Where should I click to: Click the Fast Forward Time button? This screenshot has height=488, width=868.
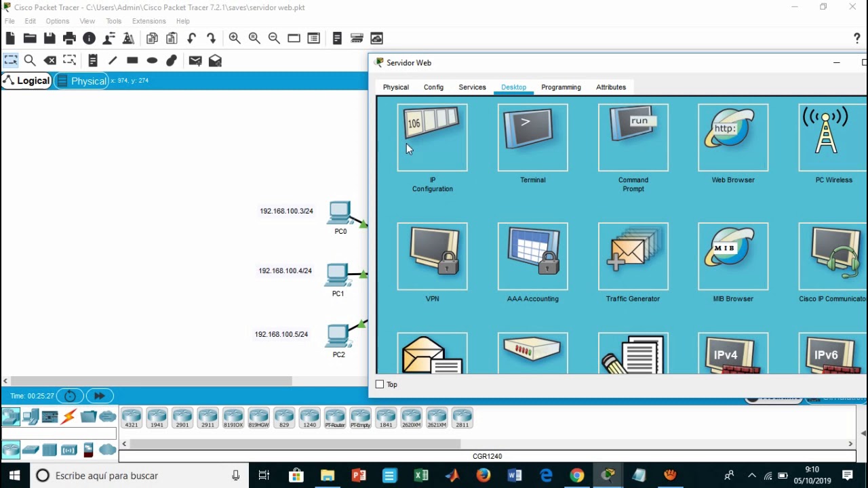tap(99, 396)
